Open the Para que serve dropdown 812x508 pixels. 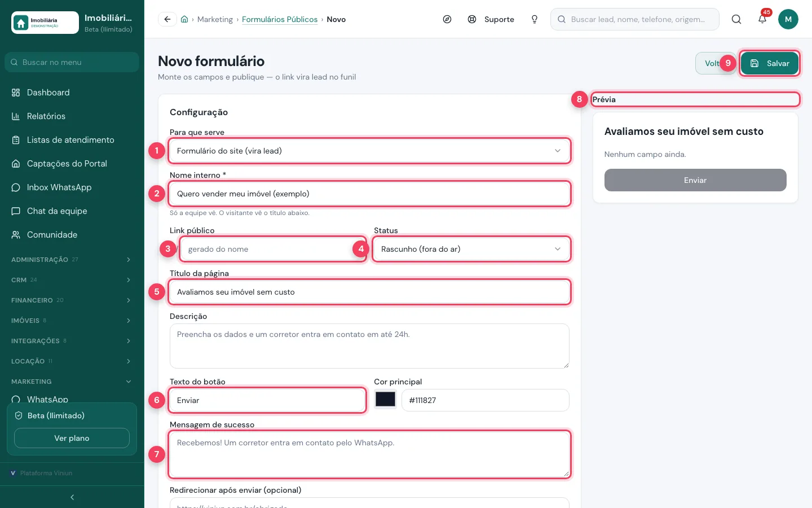369,151
